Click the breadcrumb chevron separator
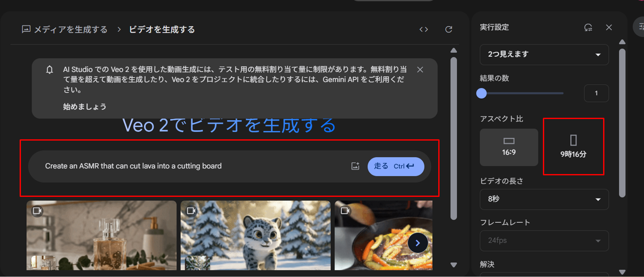The height and width of the screenshot is (277, 644). [119, 30]
